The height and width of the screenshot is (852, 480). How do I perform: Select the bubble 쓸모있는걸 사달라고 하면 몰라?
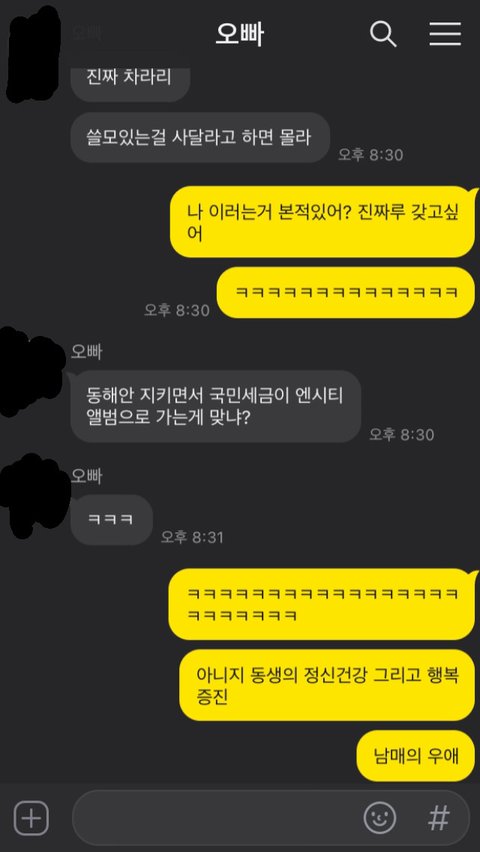click(200, 137)
